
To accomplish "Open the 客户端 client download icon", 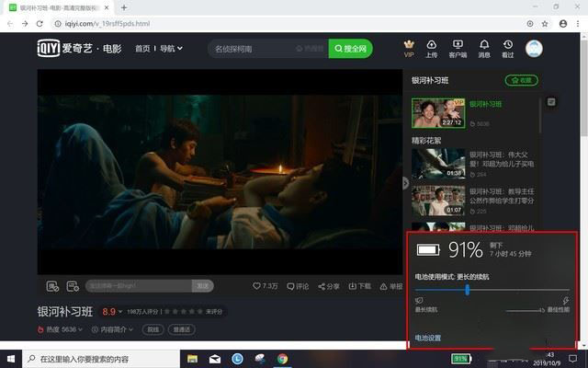I will (458, 49).
